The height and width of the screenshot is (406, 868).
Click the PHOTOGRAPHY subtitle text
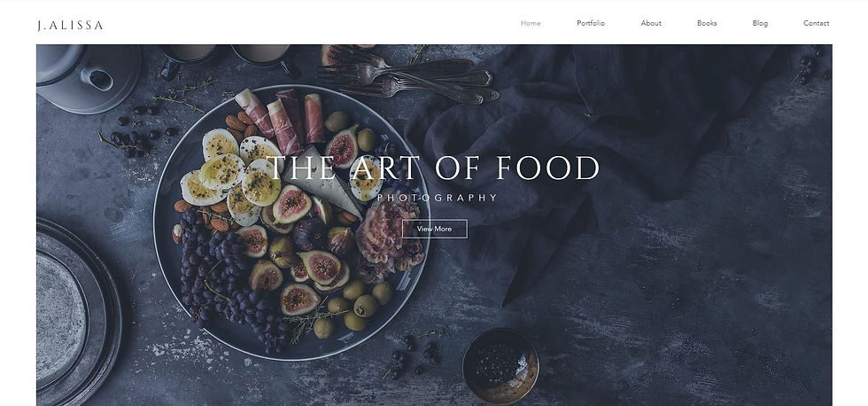coord(438,198)
